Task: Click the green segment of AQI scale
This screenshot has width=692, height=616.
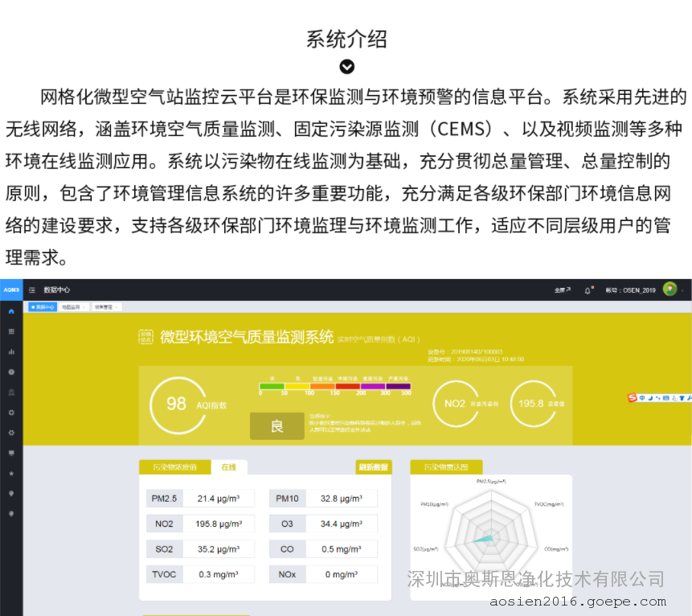Action: tap(272, 386)
